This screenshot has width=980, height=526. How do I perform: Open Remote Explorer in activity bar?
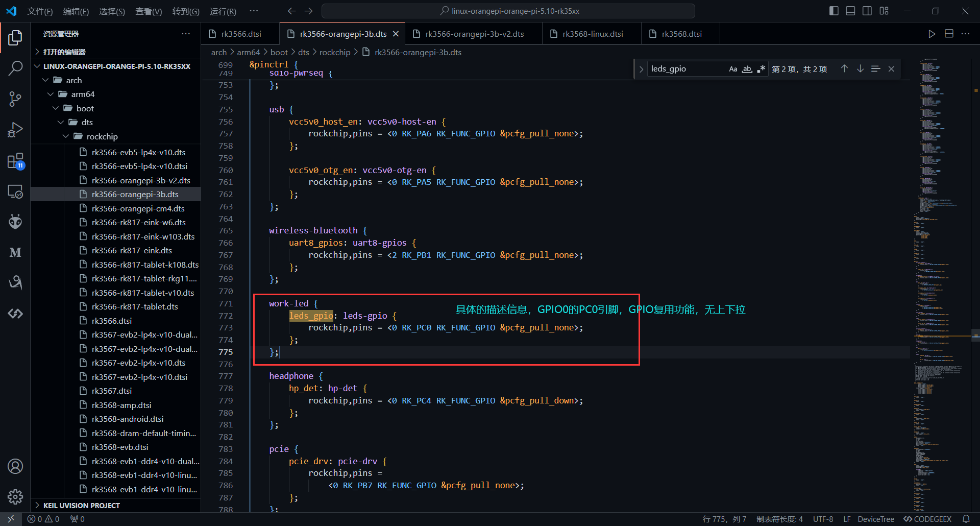pos(15,192)
